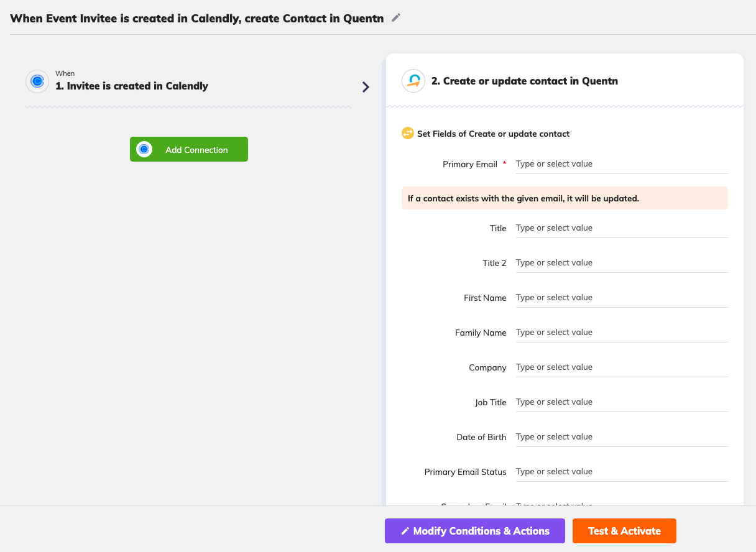Open the Title 2 value selector

tap(622, 263)
